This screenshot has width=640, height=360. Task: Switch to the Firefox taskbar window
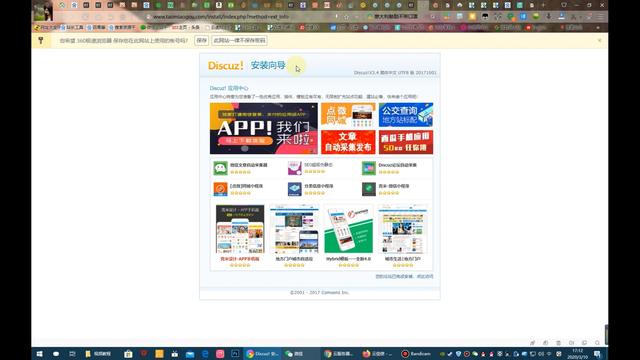377,354
